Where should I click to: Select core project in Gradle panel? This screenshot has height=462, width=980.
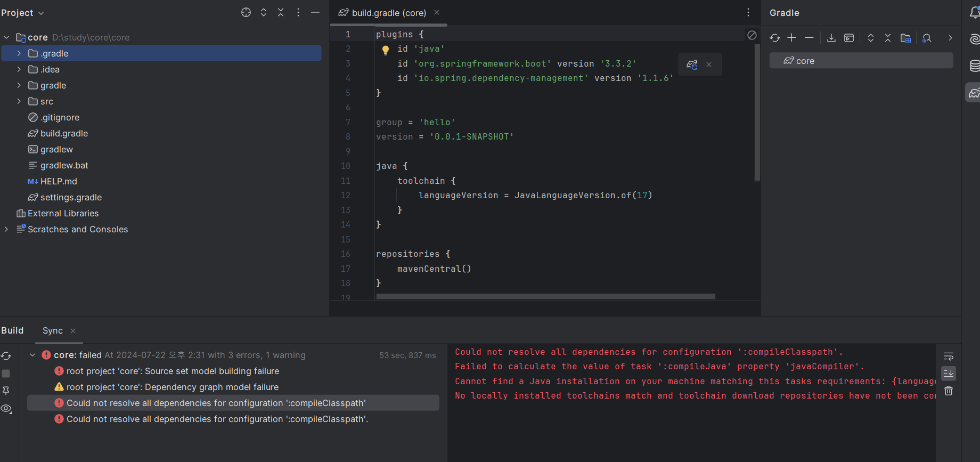tap(861, 61)
